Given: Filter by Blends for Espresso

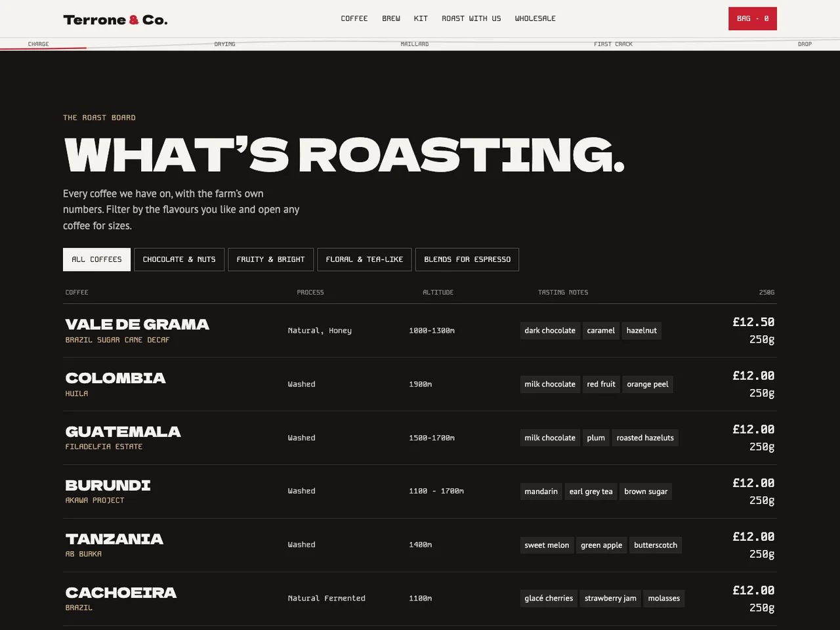Looking at the screenshot, I should coord(467,259).
